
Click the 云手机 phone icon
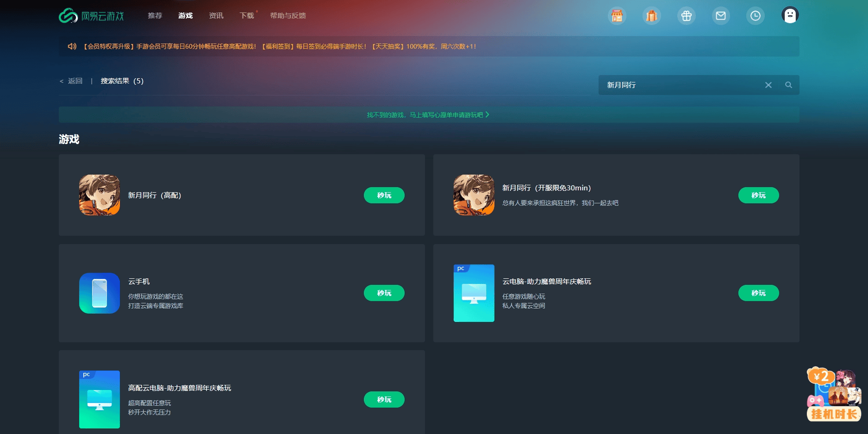(x=100, y=293)
